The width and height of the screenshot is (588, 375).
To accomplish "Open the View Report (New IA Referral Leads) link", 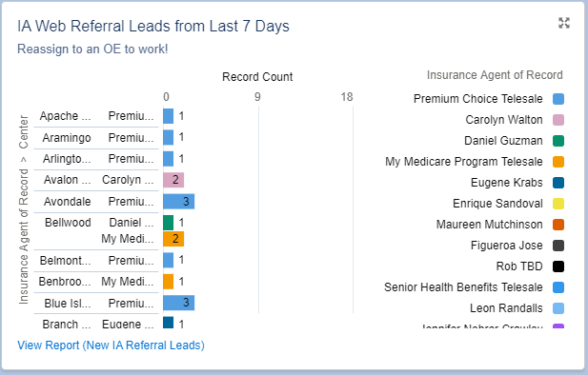I will pos(111,345).
